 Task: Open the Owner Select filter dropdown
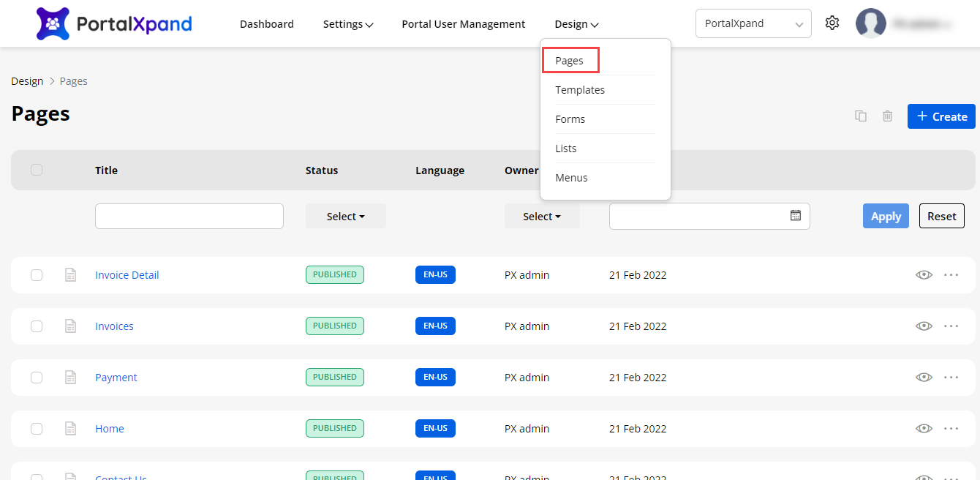coord(542,217)
